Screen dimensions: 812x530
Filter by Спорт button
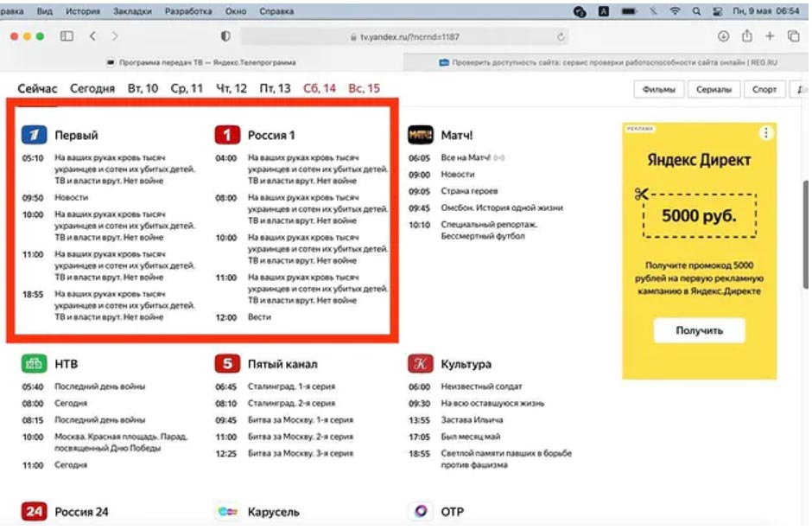click(x=764, y=90)
